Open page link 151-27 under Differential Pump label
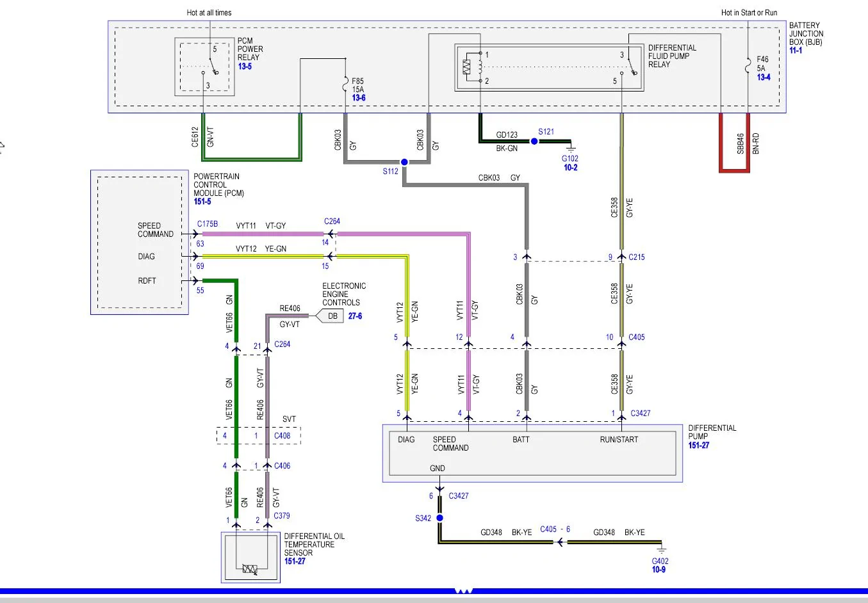This screenshot has height=603, width=868. pyautogui.click(x=699, y=445)
